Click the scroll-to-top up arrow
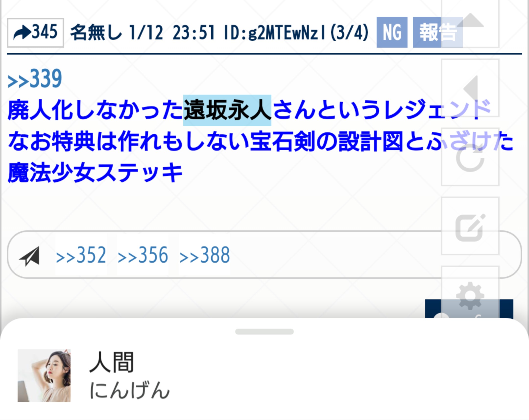The image size is (529, 420). click(470, 24)
